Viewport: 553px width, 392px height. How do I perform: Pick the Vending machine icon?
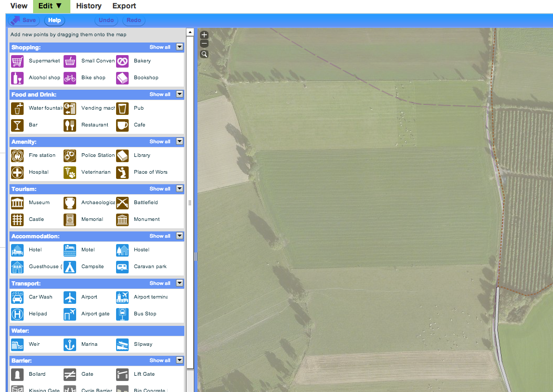click(x=70, y=108)
